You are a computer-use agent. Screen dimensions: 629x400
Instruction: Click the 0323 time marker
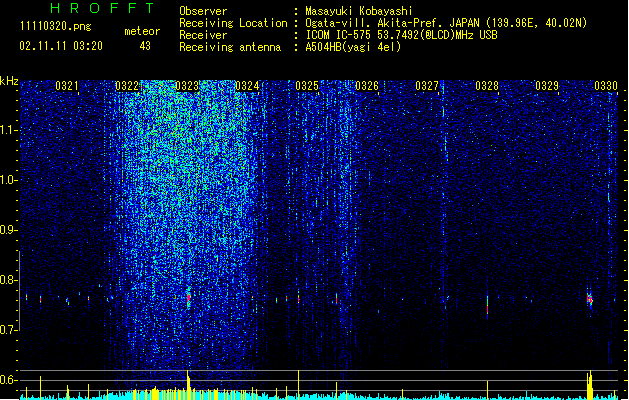187,86
